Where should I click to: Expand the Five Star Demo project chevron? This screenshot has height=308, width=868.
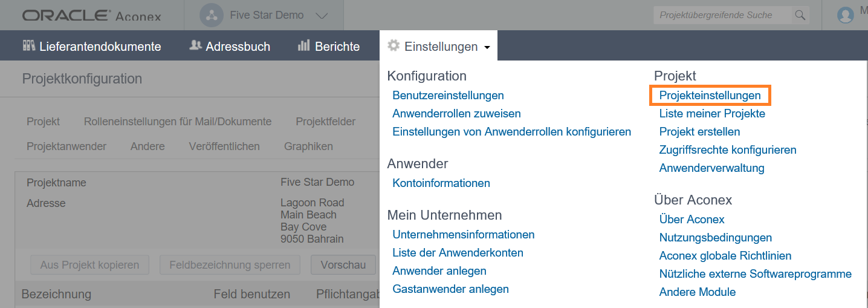322,16
